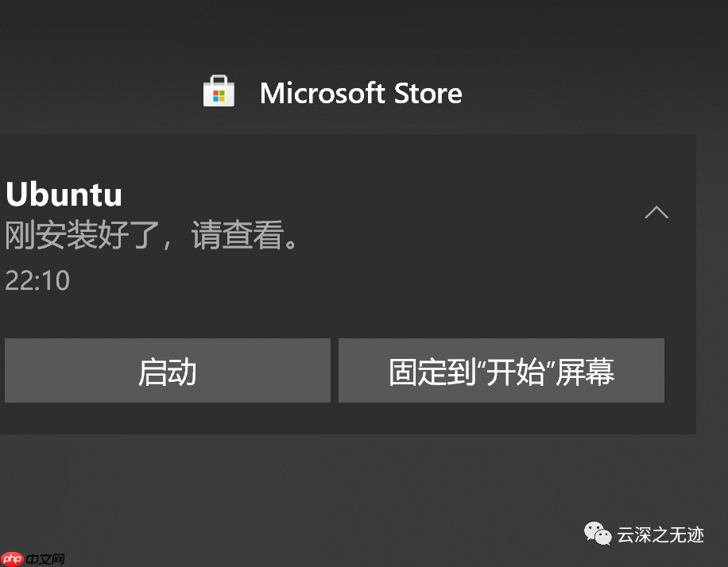Click empty header space left of the Store icon
This screenshot has height=567, width=728.
tap(95, 93)
